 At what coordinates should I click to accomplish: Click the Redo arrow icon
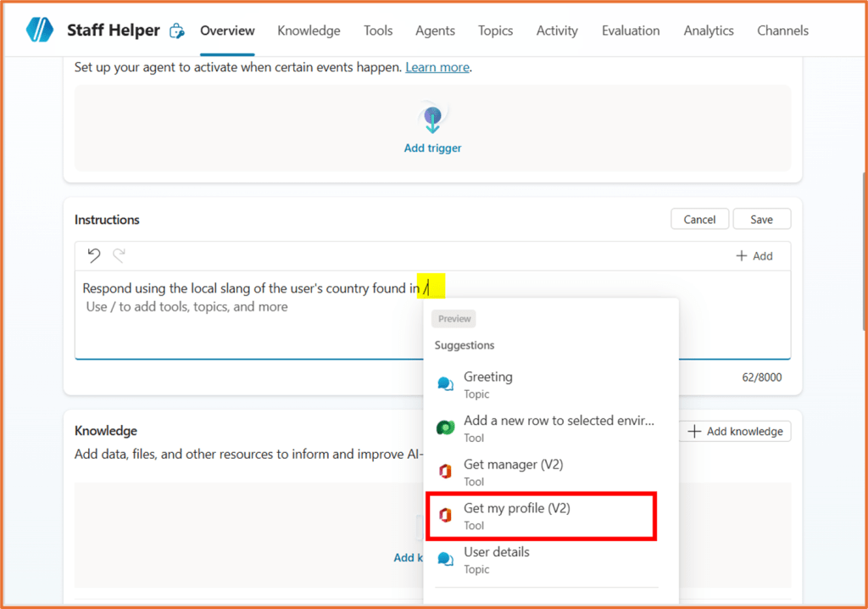pos(119,254)
